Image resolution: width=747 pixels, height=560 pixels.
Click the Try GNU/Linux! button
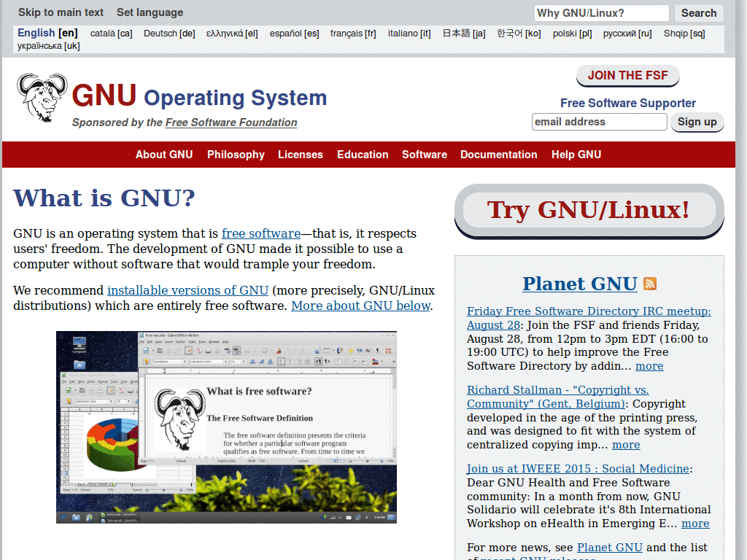click(589, 210)
